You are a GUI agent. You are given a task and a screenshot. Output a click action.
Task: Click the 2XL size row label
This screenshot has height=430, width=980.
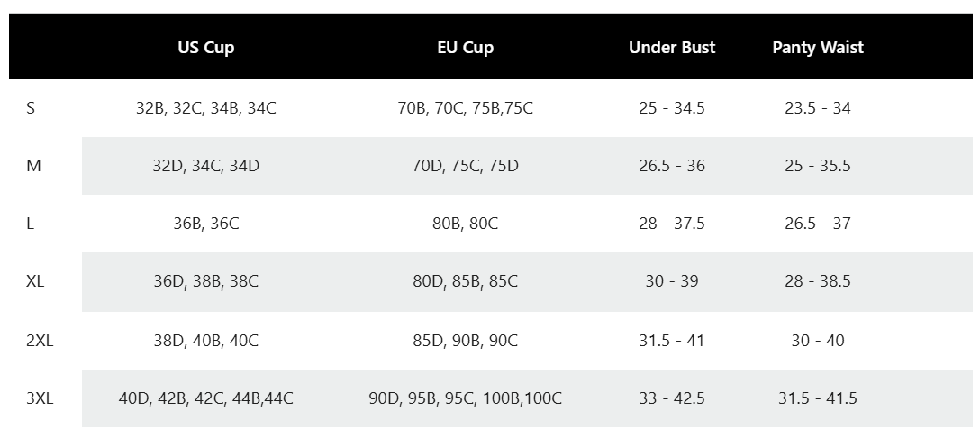(40, 341)
